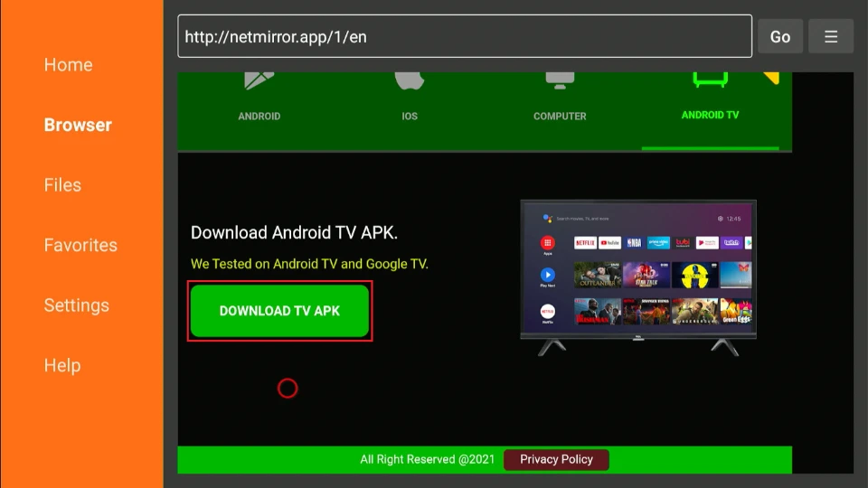Open the Help section
This screenshot has height=488, width=868.
click(62, 365)
